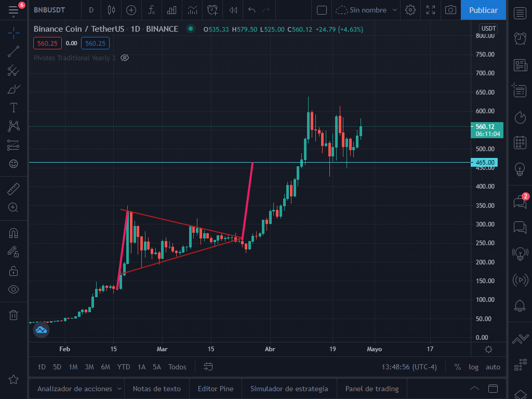532x399 pixels.
Task: Enter fullscreen mode
Action: pyautogui.click(x=431, y=10)
